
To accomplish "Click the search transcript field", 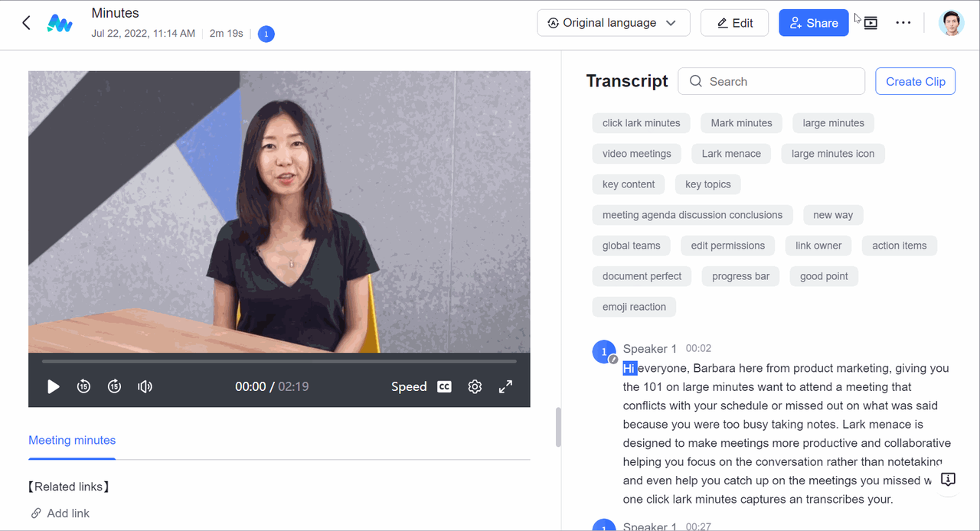I will pyautogui.click(x=771, y=80).
